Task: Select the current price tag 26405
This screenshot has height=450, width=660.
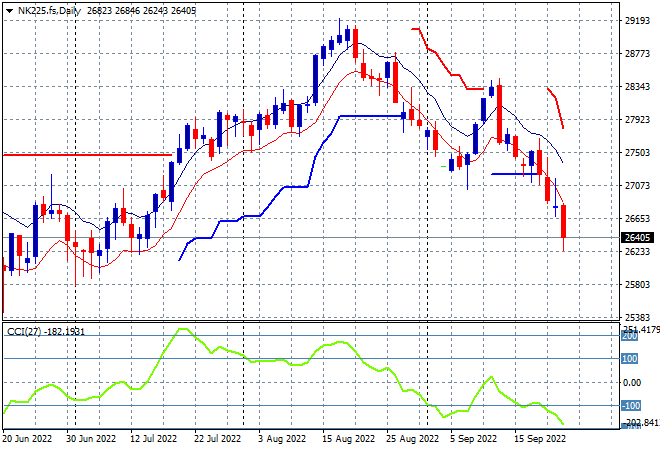Action: [637, 238]
